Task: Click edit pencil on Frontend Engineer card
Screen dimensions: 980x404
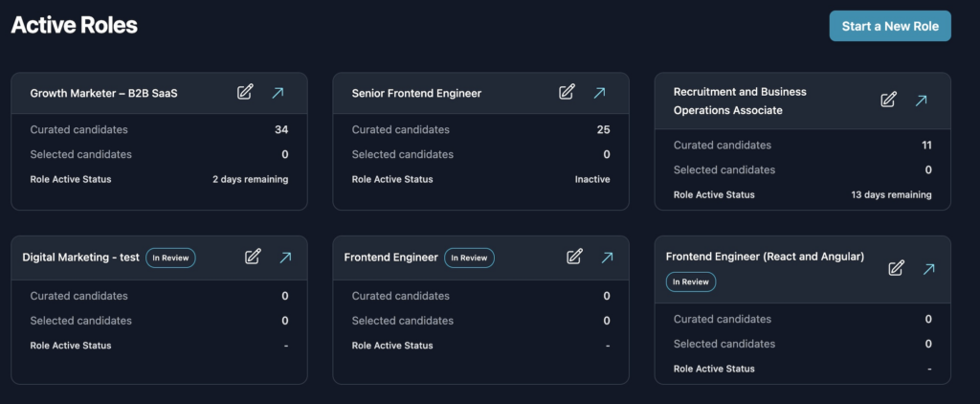Action: click(574, 257)
